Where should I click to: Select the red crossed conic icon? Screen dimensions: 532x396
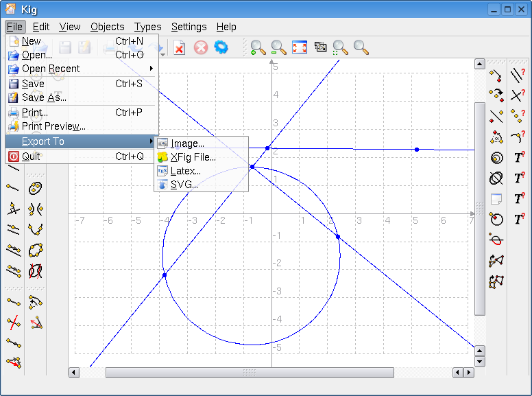(35, 271)
